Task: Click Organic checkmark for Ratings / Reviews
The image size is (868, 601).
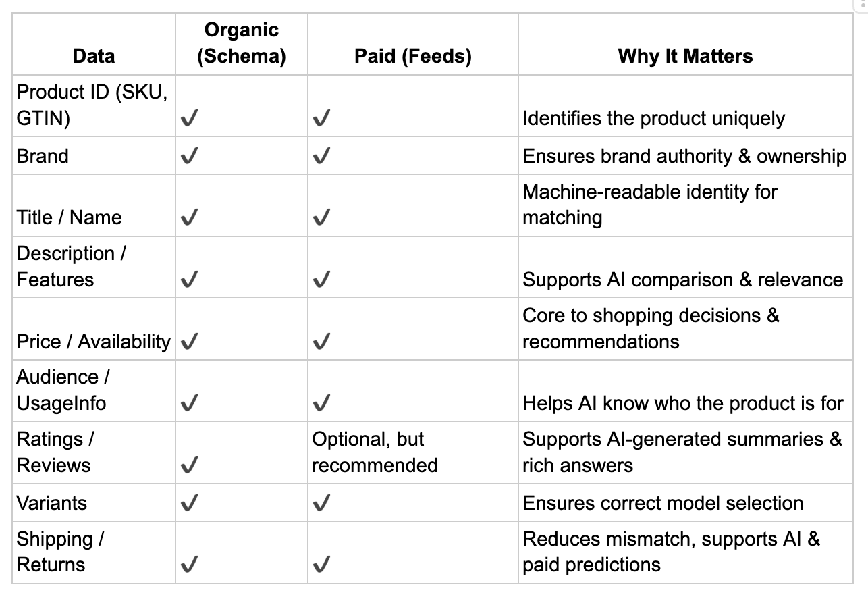Action: (x=190, y=465)
